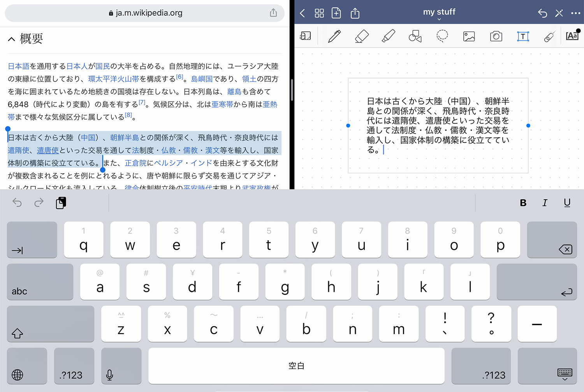The width and height of the screenshot is (584, 392).
Task: Tap the microphone dictation key
Action: [121, 366]
